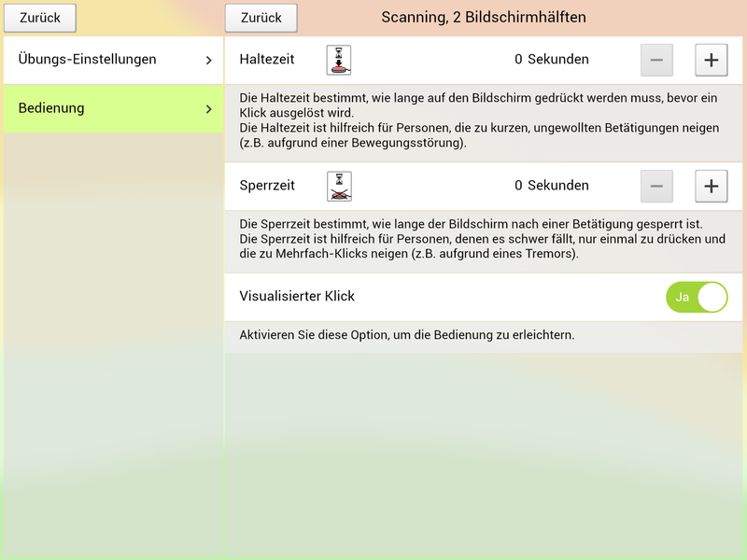This screenshot has width=747, height=560.
Task: Toggle the Visualisierter Klick switch
Action: 696,297
